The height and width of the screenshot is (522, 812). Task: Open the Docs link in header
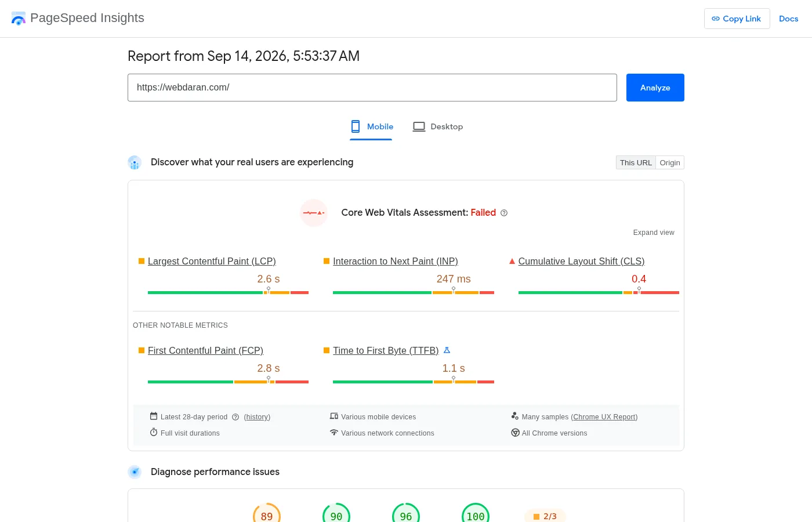[789, 19]
